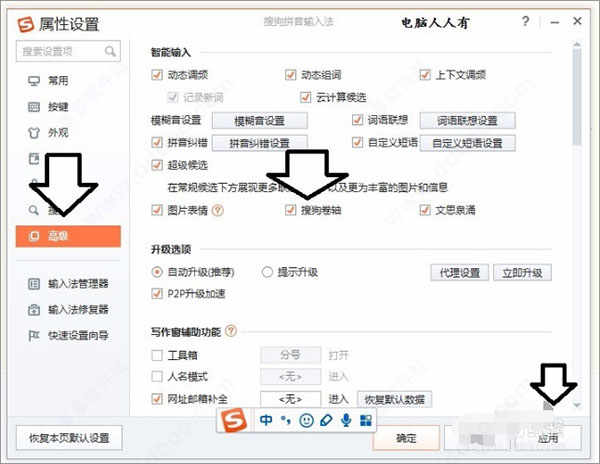Toggle the 拼音纠错 checkbox
This screenshot has width=600, height=464.
pyautogui.click(x=157, y=143)
